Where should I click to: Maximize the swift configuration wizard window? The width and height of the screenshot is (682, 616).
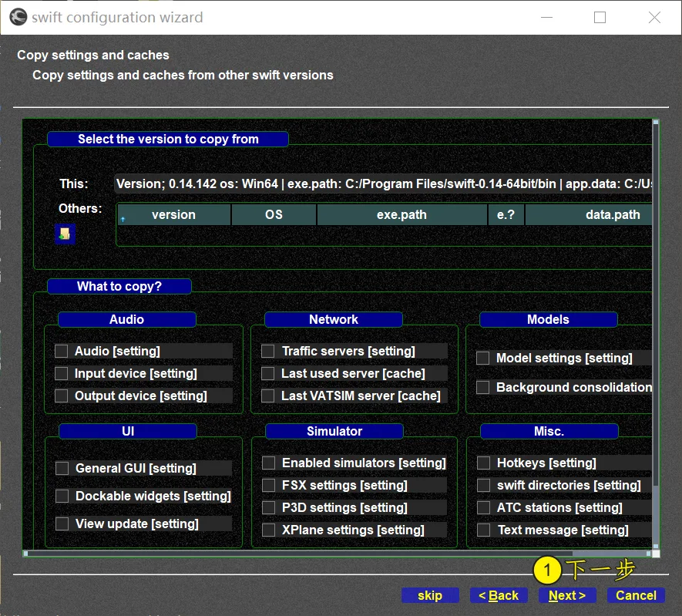[600, 18]
